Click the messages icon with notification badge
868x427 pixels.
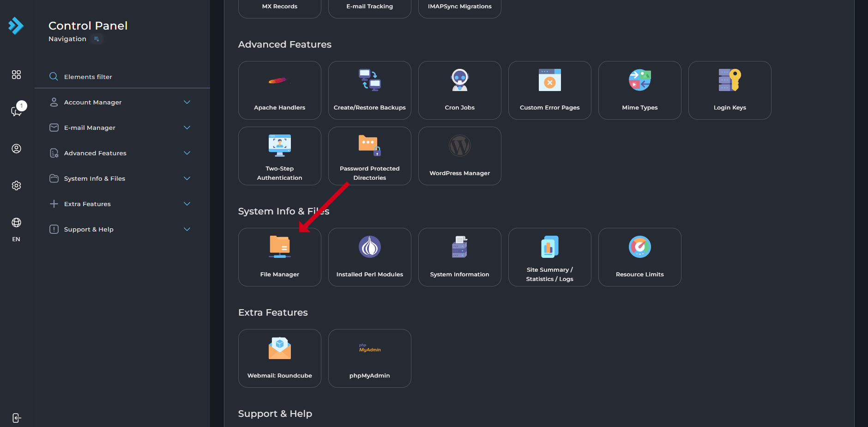(17, 111)
